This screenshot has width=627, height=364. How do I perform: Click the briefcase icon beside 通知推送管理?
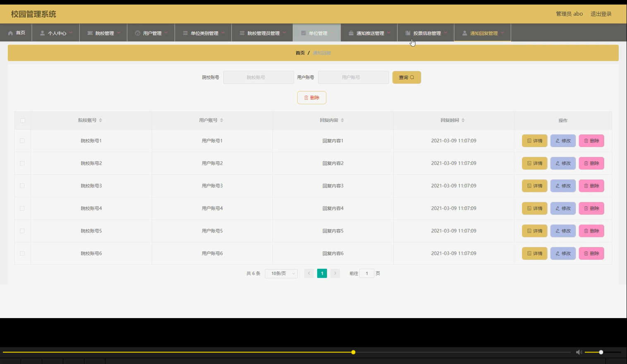coord(351,33)
